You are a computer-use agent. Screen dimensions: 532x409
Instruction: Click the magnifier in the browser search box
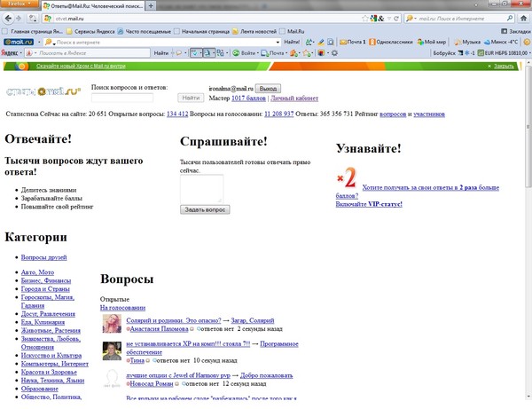pyautogui.click(x=510, y=19)
